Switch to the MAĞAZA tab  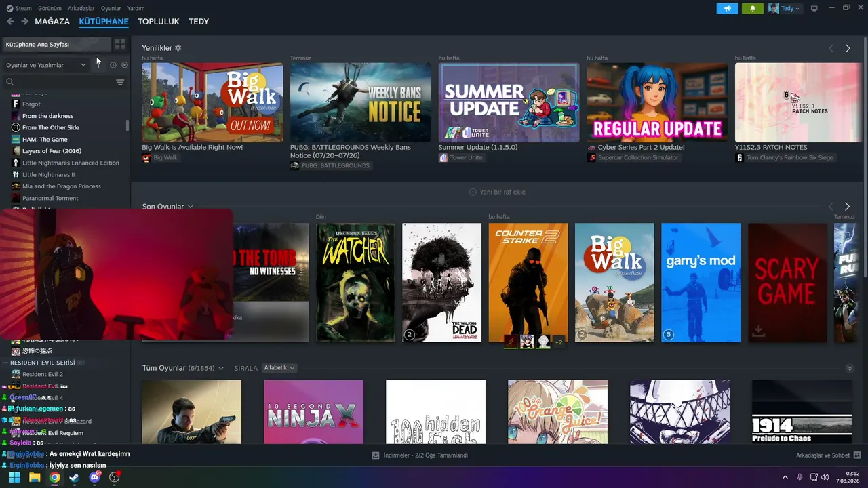pyautogui.click(x=52, y=22)
